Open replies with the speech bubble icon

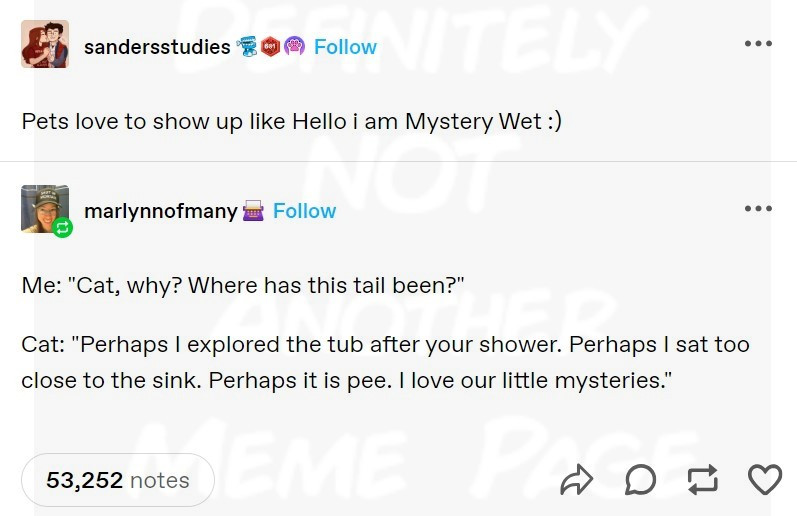pos(640,480)
